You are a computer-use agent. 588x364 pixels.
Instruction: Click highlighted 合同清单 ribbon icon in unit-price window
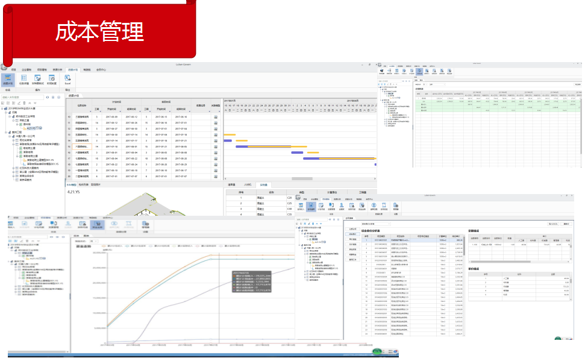pyautogui.click(x=311, y=207)
